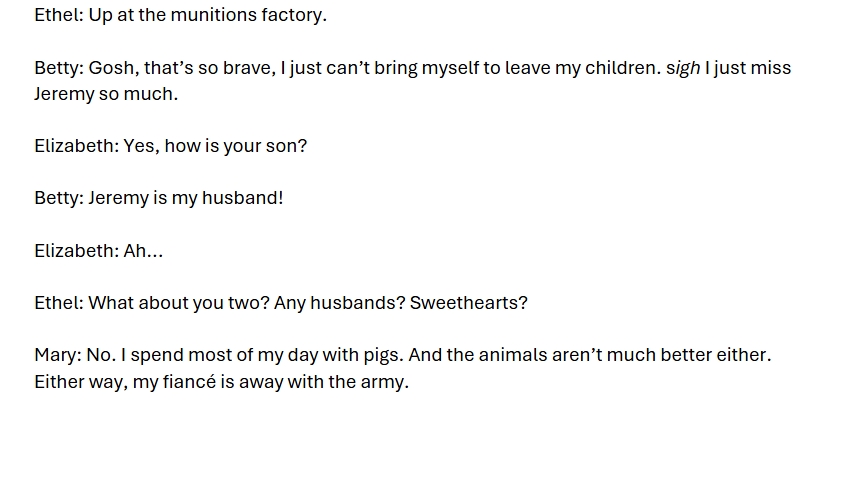Click the "Ah…" text in Elizabeth's line
The height and width of the screenshot is (504, 845).
click(x=143, y=251)
